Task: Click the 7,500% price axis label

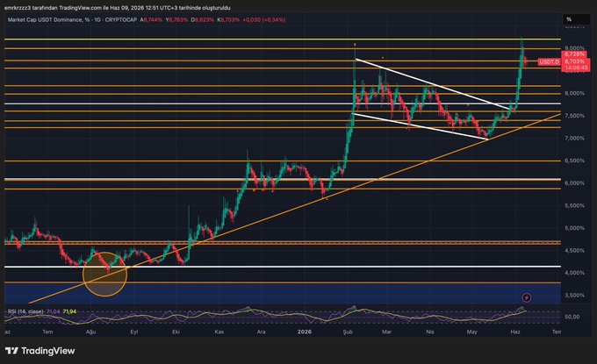Action: pyautogui.click(x=574, y=116)
